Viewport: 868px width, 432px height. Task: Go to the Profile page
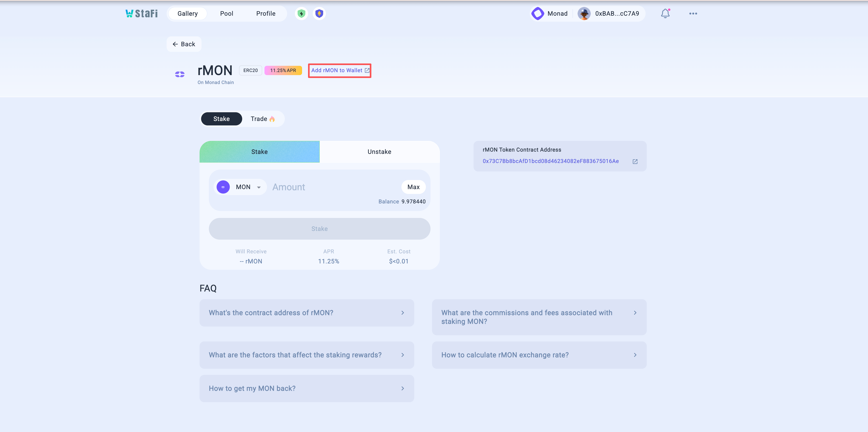click(265, 14)
